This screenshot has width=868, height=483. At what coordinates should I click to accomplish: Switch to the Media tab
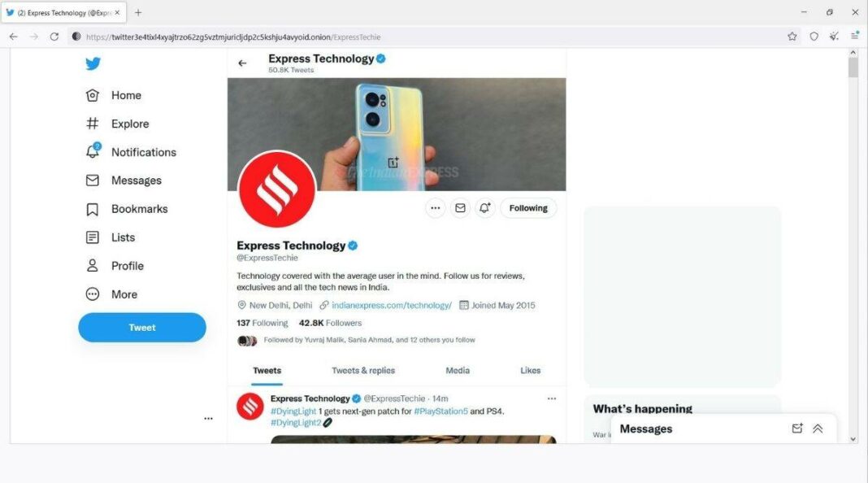pyautogui.click(x=458, y=371)
